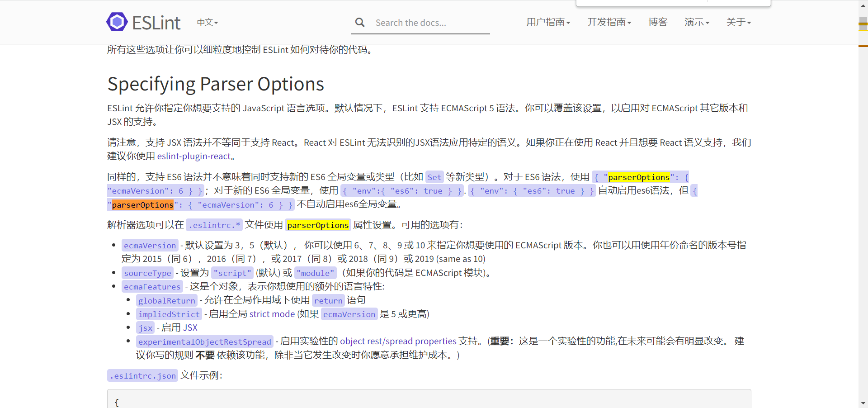The width and height of the screenshot is (868, 408).
Task: Click yellow parserOptions before 属性设置
Action: [318, 225]
